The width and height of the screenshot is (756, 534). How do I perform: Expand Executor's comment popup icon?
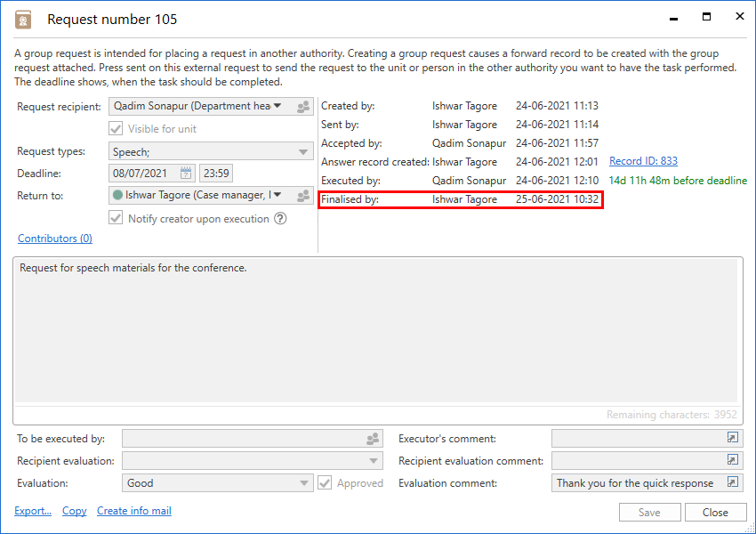(x=733, y=439)
